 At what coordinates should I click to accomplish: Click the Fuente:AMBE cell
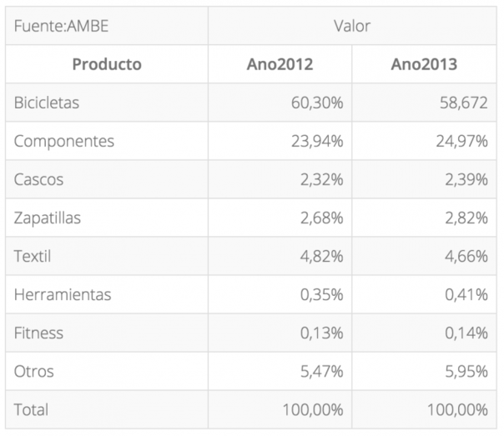click(x=61, y=26)
